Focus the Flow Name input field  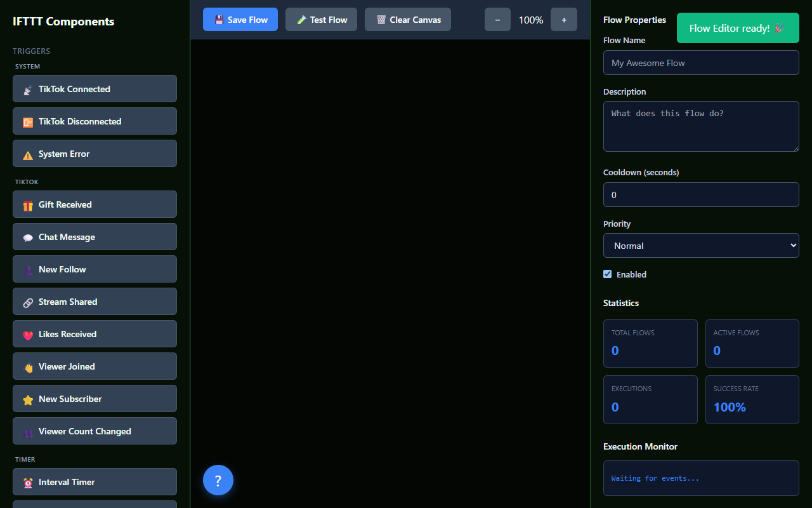pyautogui.click(x=701, y=63)
